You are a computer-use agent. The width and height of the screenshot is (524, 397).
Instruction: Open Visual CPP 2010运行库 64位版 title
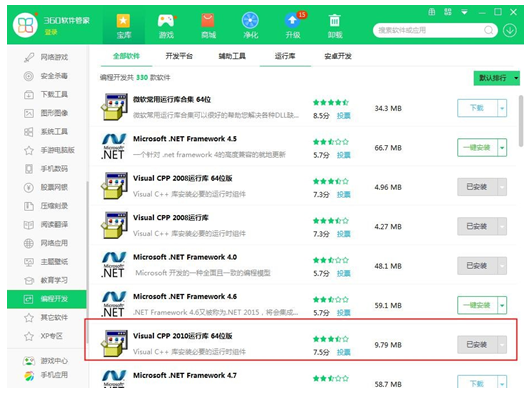(182, 336)
